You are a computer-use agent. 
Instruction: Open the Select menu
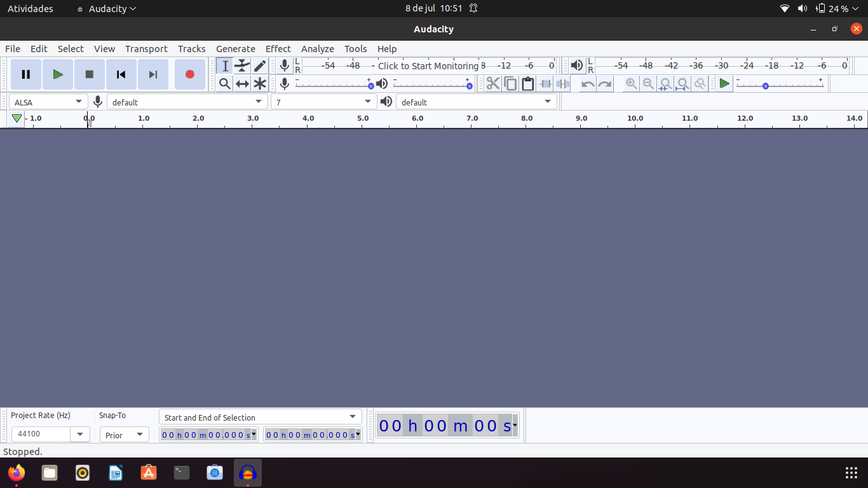click(71, 49)
